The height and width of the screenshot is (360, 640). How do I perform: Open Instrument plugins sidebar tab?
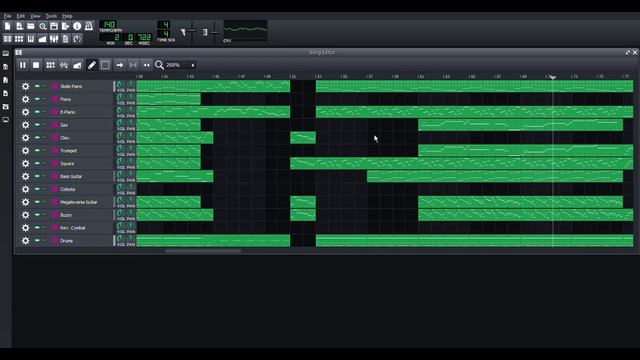[6, 53]
